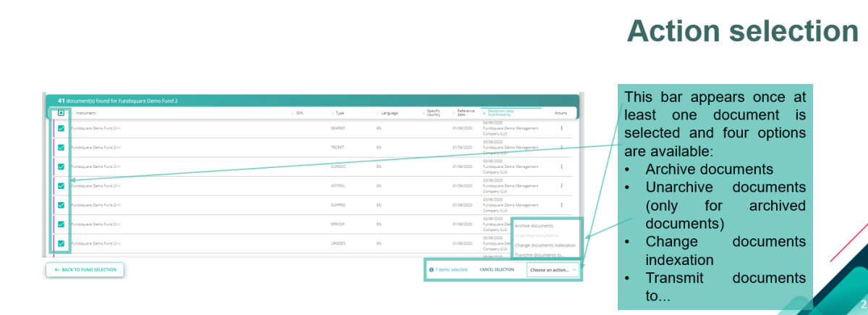Open actions menu for SEMREP row

tap(561, 128)
